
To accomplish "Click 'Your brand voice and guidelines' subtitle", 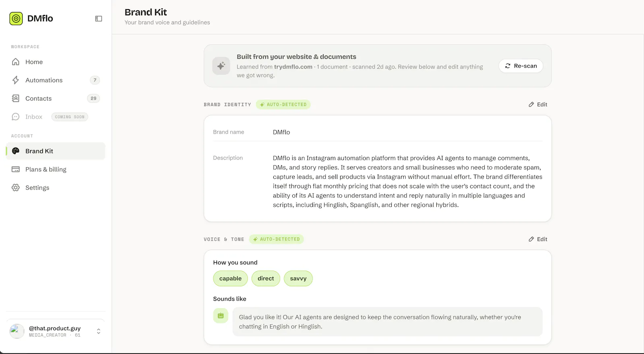I will tap(167, 23).
